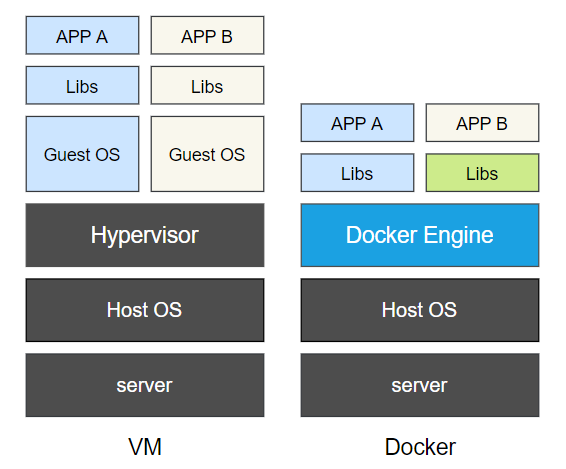Click the Docker caption label
The width and height of the screenshot is (566, 469).
(420, 447)
